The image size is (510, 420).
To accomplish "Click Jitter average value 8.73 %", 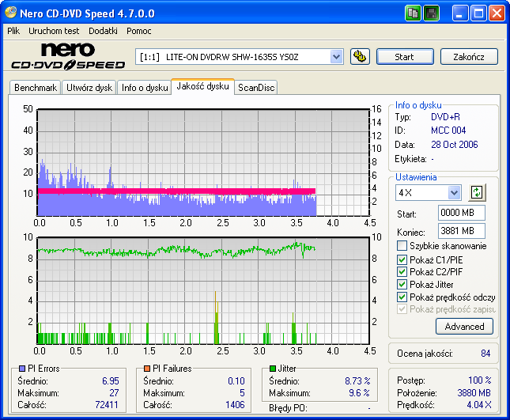I will 357,380.
